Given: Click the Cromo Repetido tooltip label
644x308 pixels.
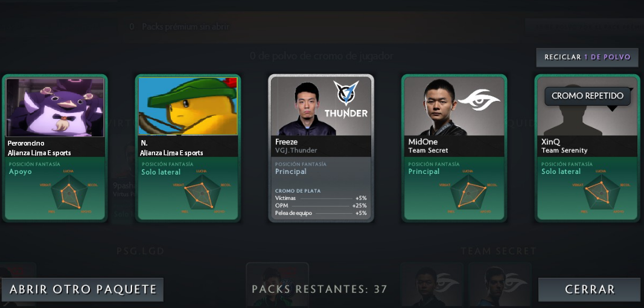Looking at the screenshot, I should tap(587, 96).
